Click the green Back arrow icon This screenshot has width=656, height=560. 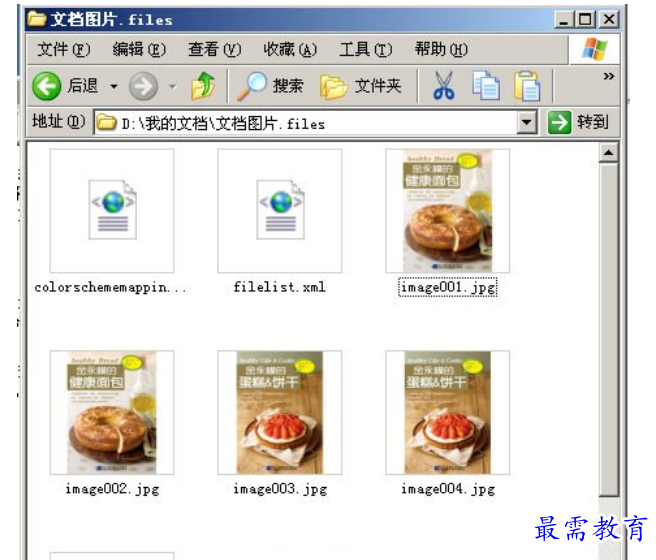[x=46, y=86]
